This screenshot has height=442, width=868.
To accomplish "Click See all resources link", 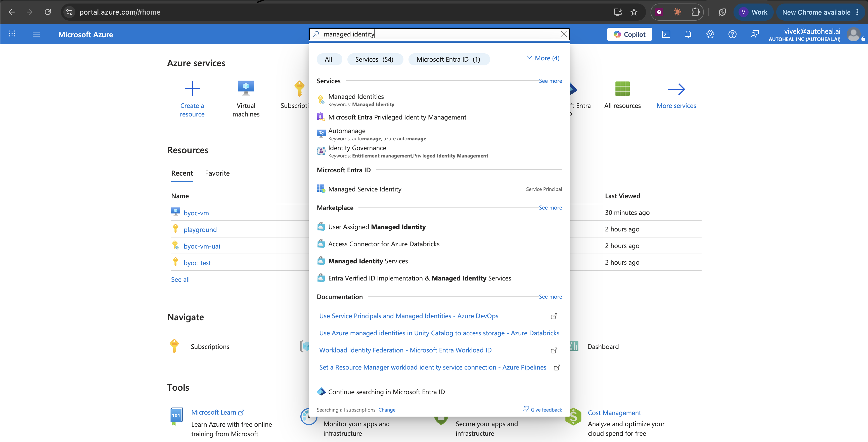I will pyautogui.click(x=180, y=279).
